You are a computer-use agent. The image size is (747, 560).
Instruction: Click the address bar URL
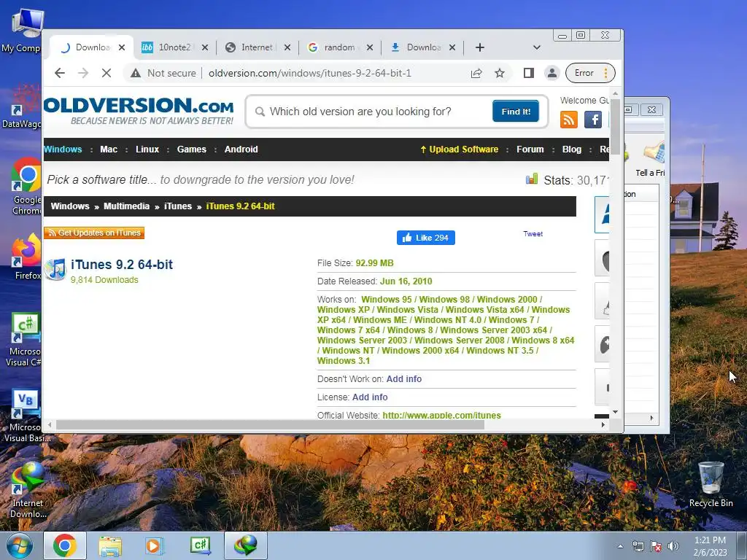[309, 73]
